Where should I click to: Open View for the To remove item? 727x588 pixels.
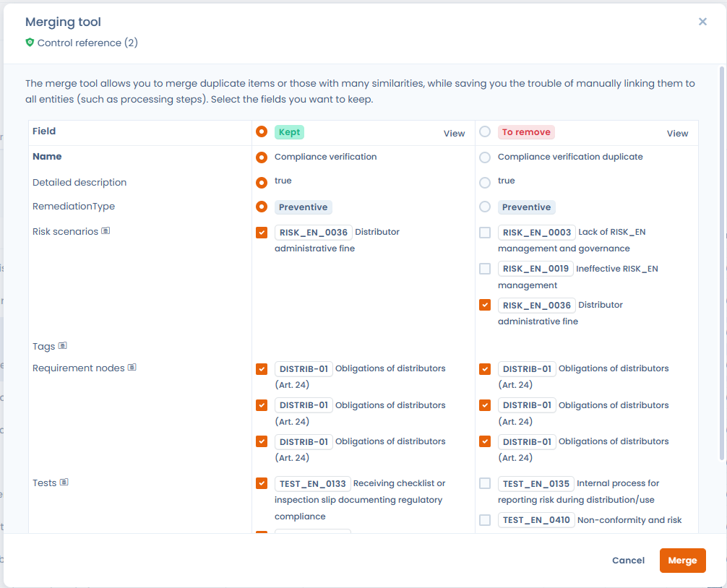(677, 134)
